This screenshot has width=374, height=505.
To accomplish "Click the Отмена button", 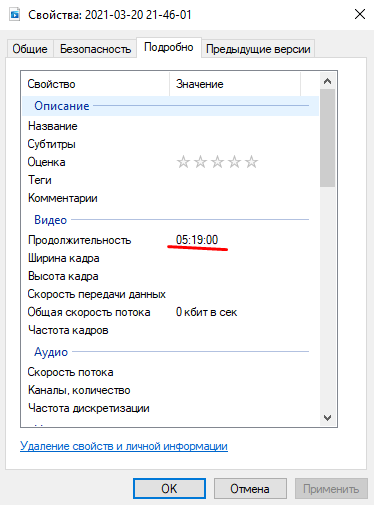I will 250,489.
